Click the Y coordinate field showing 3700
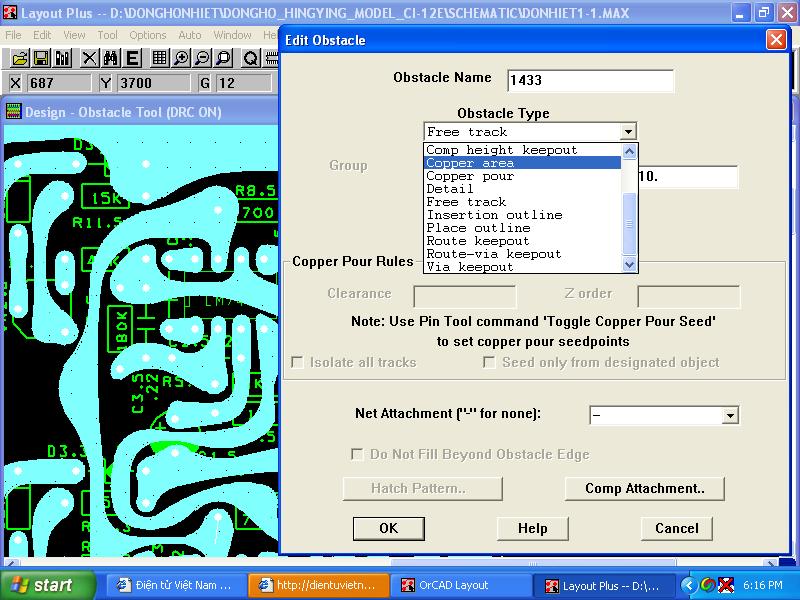 click(153, 83)
